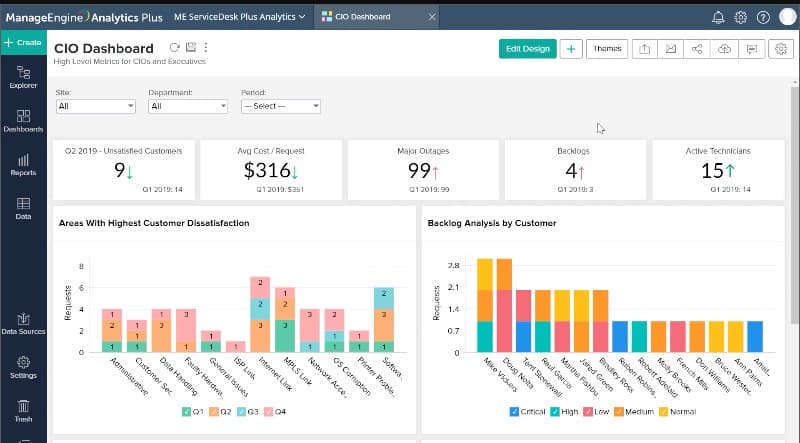Expand ME ServiceDesk Plus Analytics workspace dropdown
Image resolution: width=800 pixels, height=443 pixels.
(240, 17)
